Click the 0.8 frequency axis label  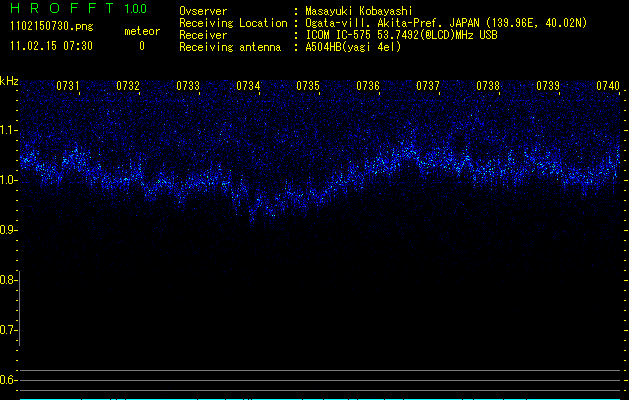click(9, 280)
